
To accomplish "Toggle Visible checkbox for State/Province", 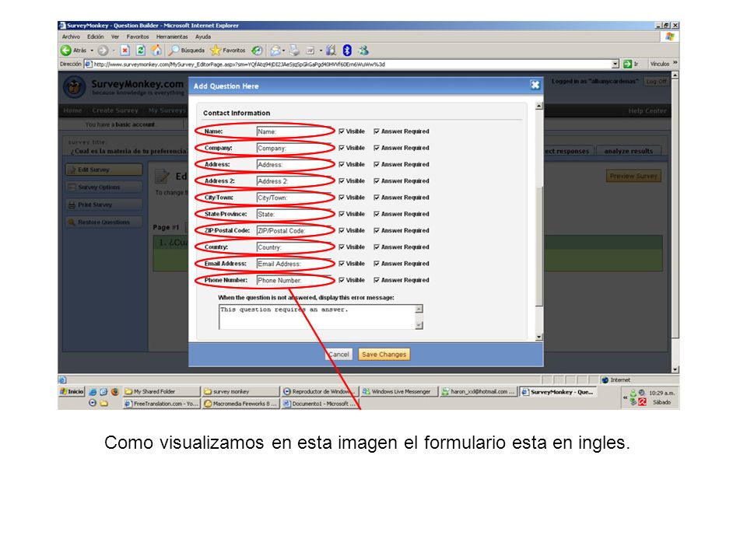I will point(342,215).
